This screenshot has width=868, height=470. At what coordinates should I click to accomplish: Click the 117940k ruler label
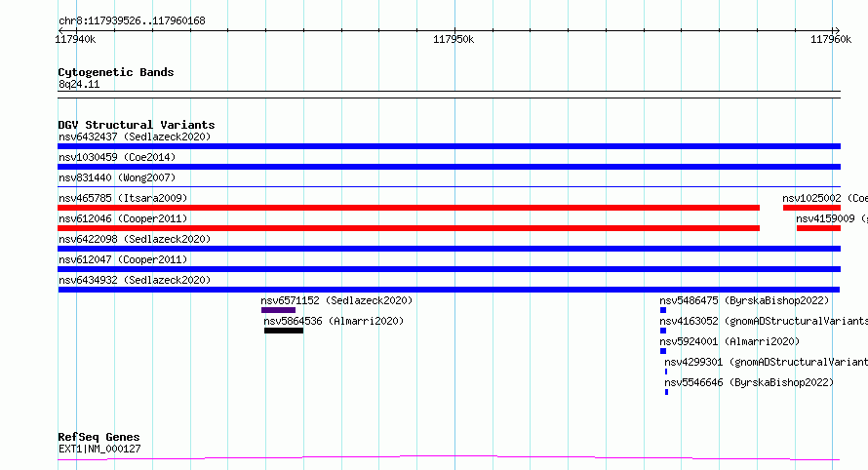(75, 39)
